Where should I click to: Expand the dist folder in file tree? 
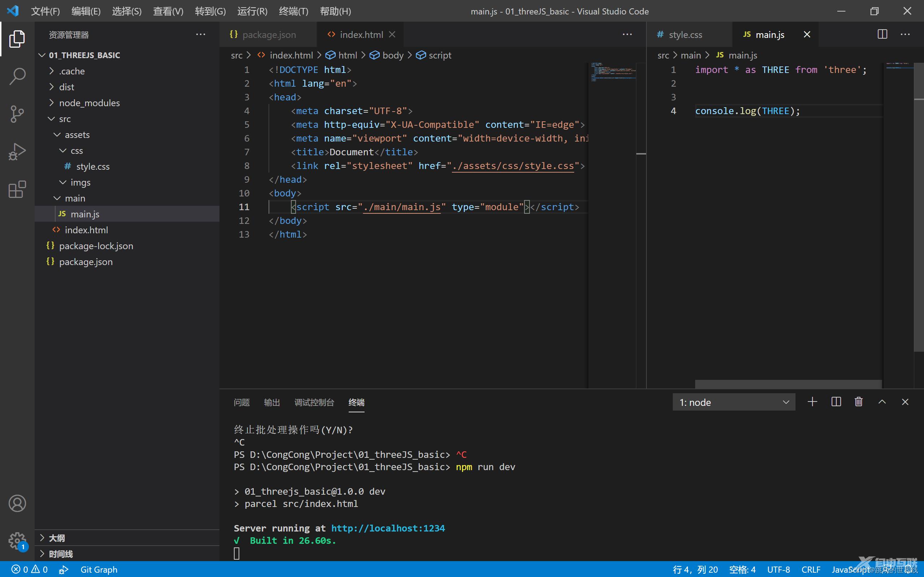(66, 86)
